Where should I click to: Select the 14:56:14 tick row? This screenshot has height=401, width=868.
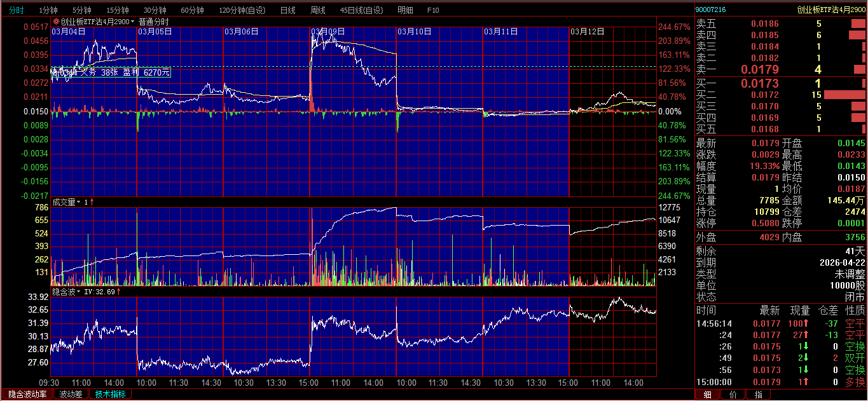pos(781,323)
